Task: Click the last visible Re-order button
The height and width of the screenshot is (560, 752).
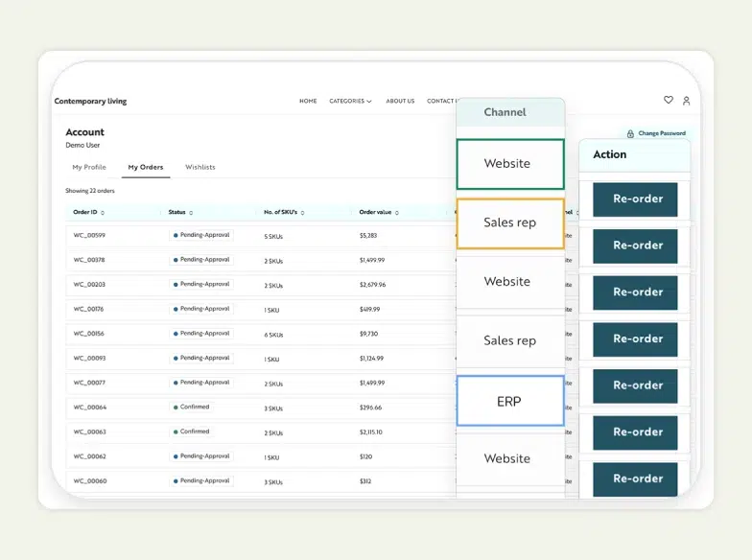Action: (635, 478)
